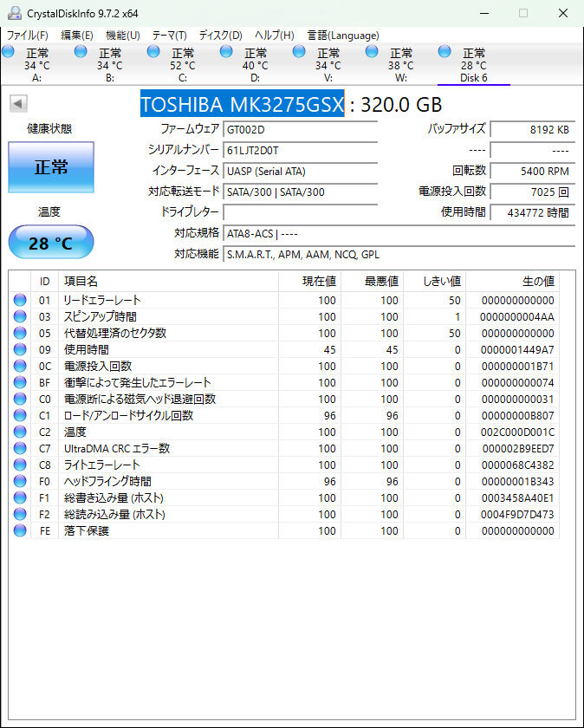Viewport: 584px width, 728px height.
Task: Click the power on count 7025 回
Action: (x=533, y=192)
